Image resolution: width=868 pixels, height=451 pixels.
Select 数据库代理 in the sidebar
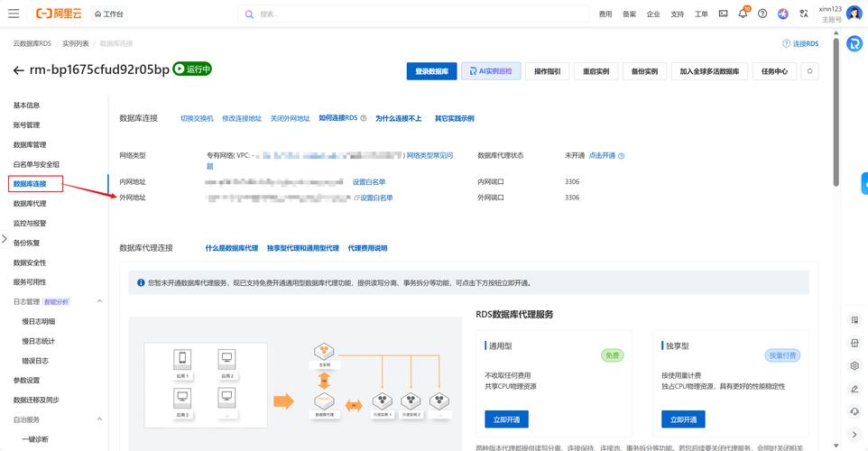coord(30,204)
